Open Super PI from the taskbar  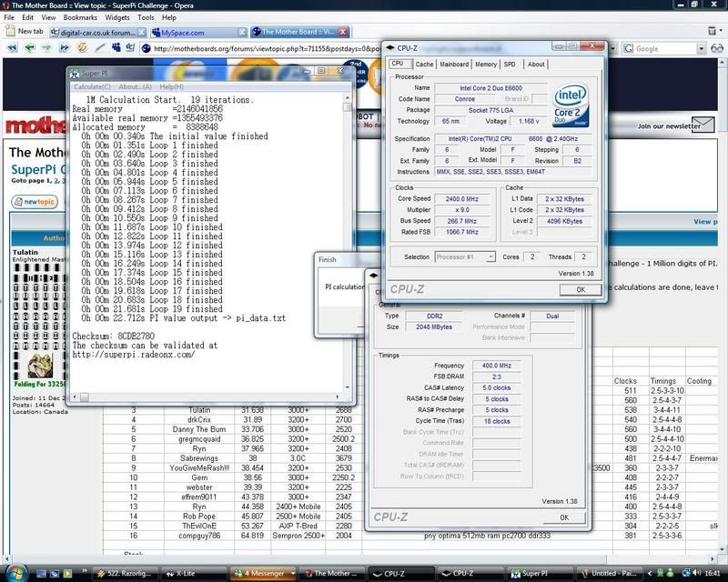538,574
